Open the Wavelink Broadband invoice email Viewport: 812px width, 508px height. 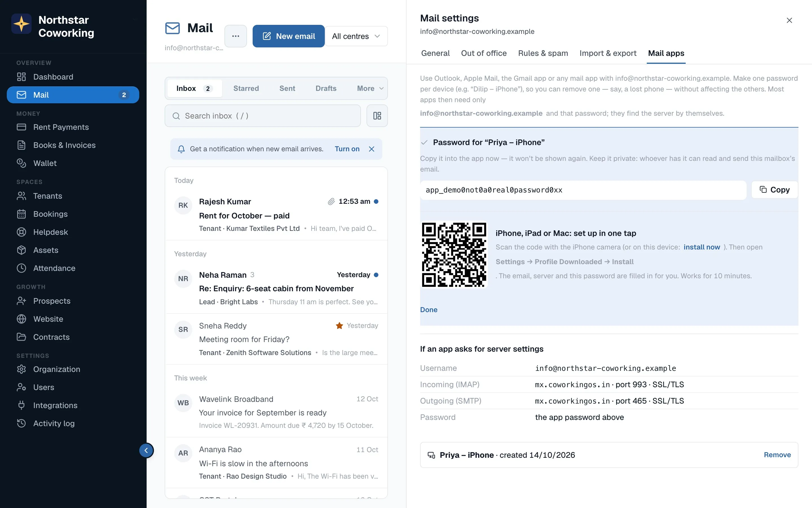point(276,412)
